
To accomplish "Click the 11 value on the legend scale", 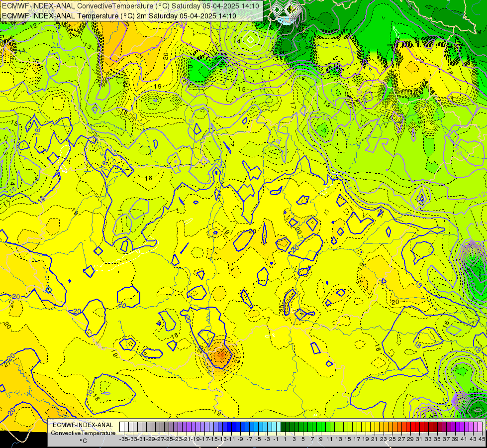I will tap(329, 440).
